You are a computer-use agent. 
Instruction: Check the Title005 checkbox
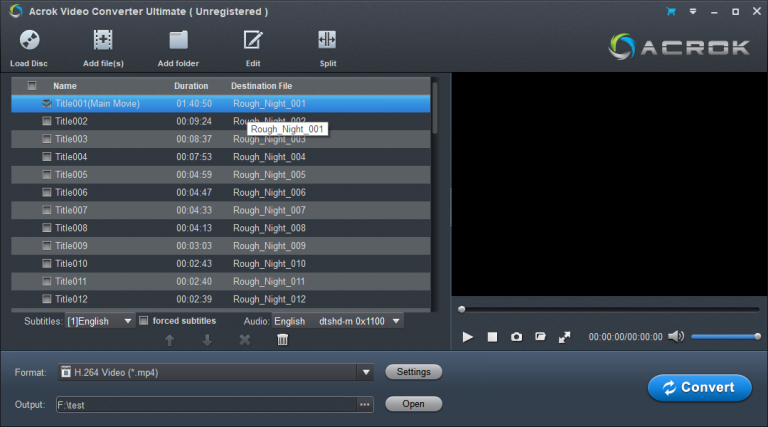[x=47, y=174]
